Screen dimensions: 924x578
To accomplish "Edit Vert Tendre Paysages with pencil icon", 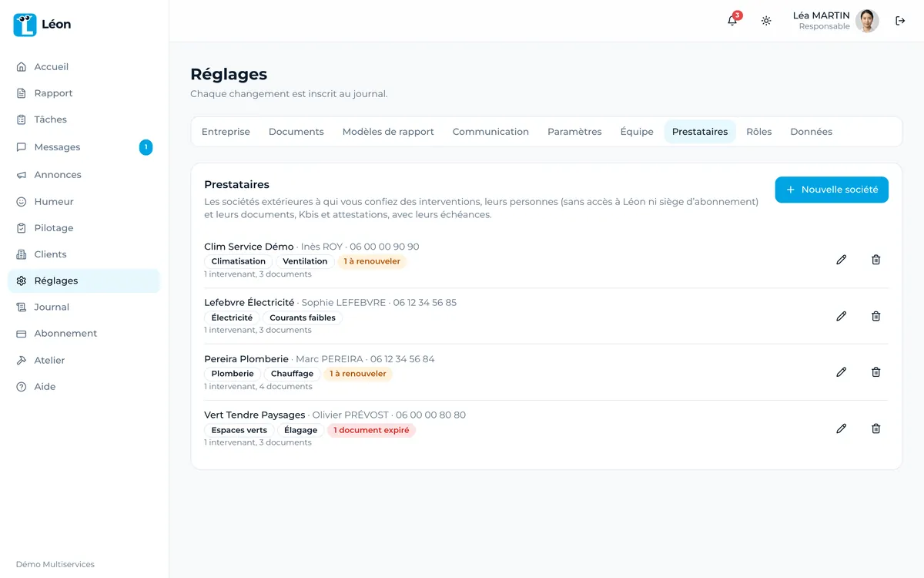I will pos(841,428).
